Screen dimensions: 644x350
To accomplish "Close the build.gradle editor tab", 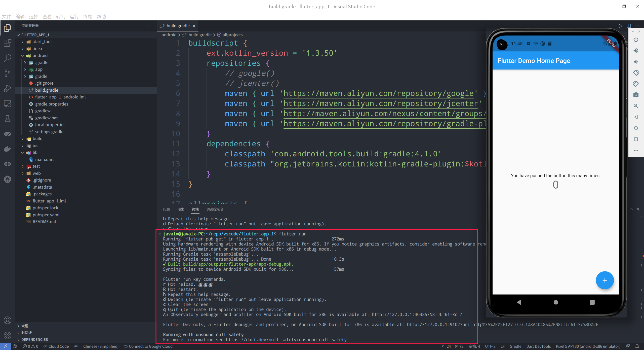I will [194, 26].
